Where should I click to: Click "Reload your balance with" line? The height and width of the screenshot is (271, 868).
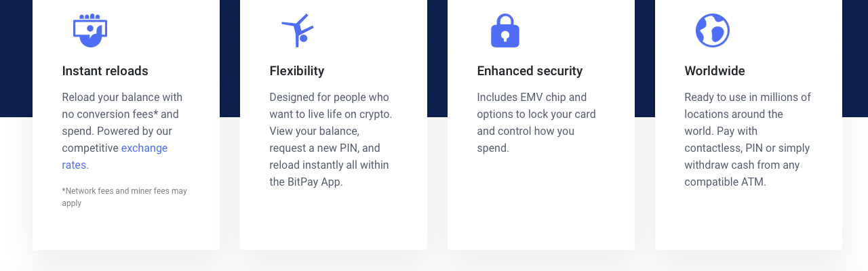[x=122, y=98]
